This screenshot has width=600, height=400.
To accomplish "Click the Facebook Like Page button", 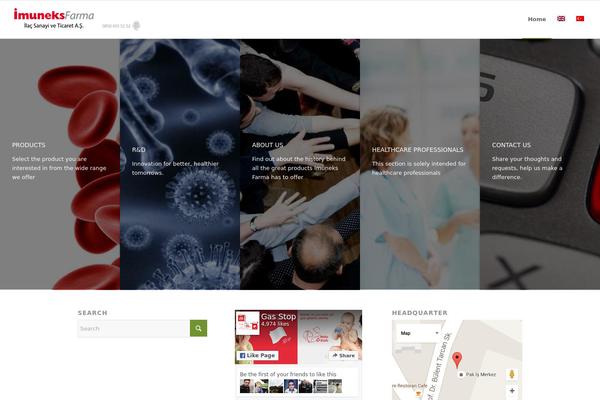I will (258, 356).
